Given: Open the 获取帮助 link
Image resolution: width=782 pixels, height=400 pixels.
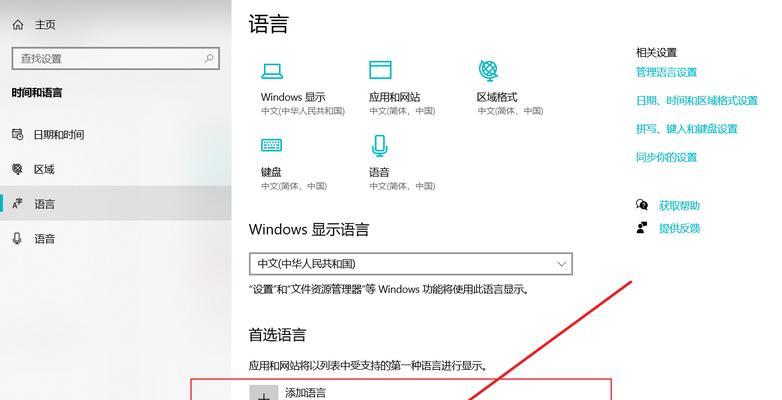Looking at the screenshot, I should pos(679,205).
